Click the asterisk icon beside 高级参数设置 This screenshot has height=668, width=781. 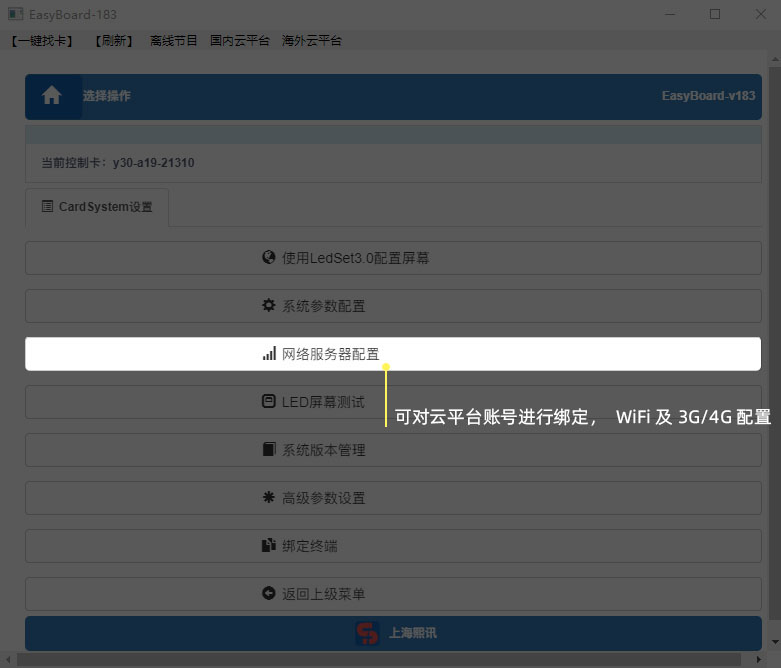pyautogui.click(x=268, y=497)
